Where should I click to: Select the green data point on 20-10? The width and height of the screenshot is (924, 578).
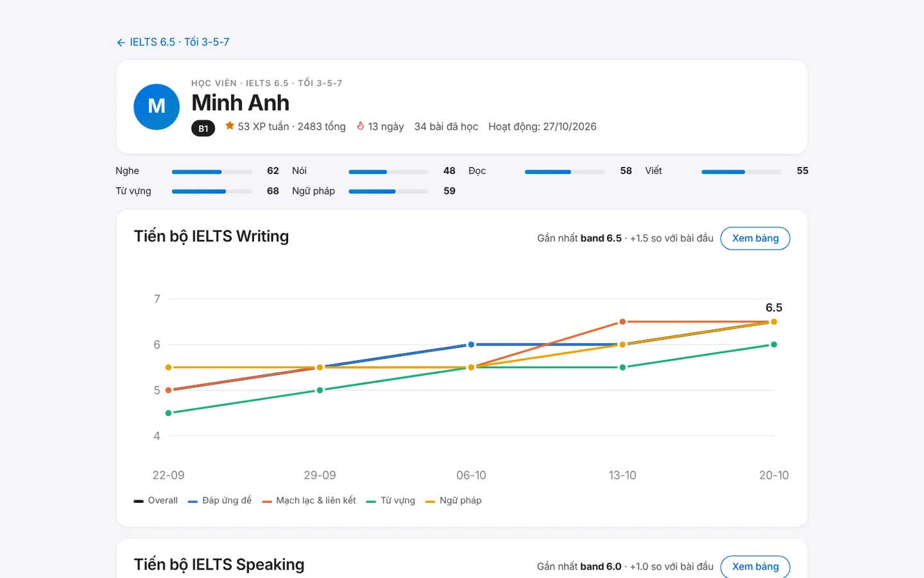pyautogui.click(x=774, y=345)
